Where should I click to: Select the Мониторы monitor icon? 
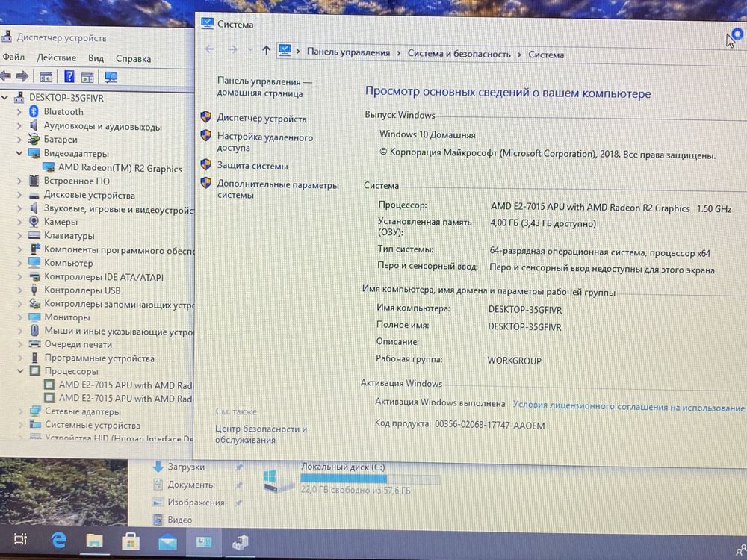coord(34,317)
